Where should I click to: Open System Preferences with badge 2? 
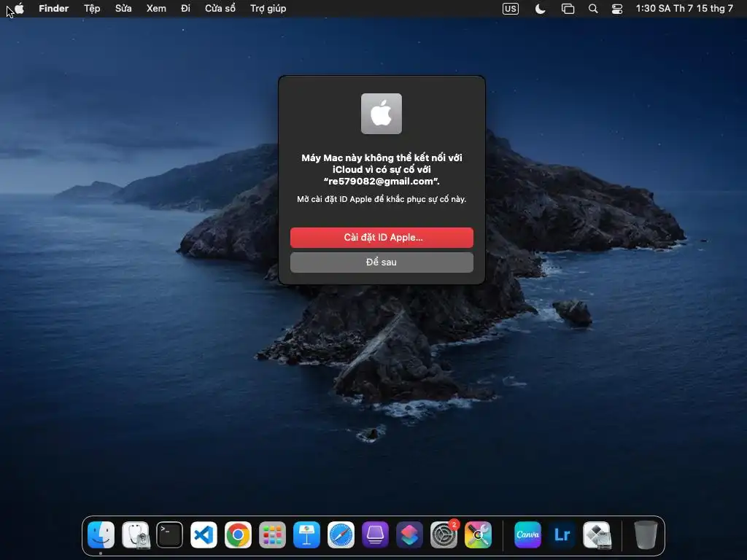click(444, 534)
